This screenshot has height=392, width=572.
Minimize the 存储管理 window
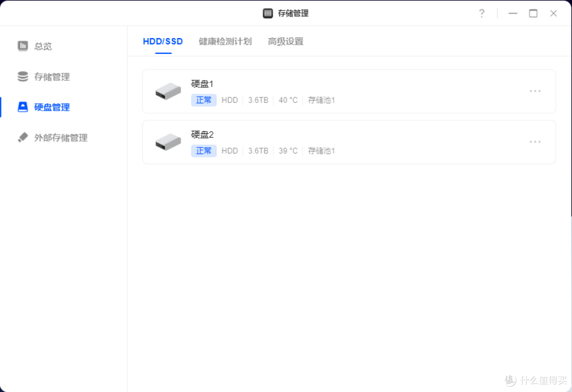tap(513, 13)
